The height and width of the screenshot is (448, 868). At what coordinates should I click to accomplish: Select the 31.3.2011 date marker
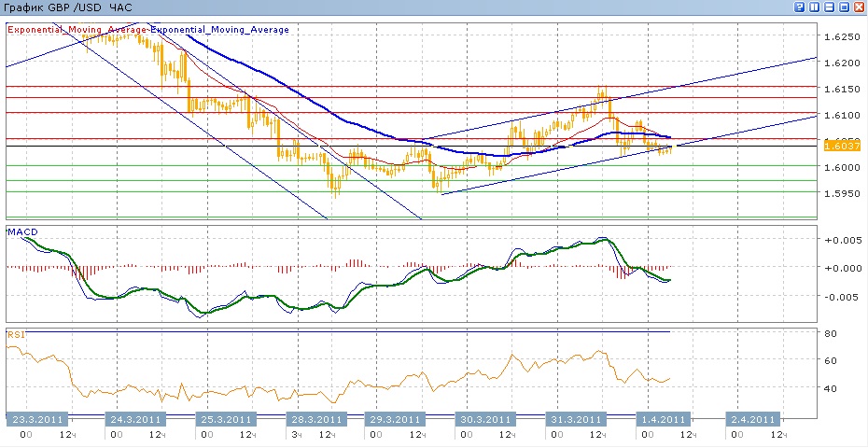point(571,419)
